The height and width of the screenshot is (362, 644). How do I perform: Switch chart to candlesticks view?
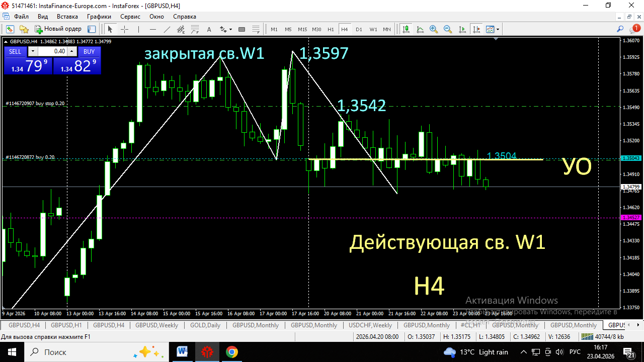tap(406, 29)
